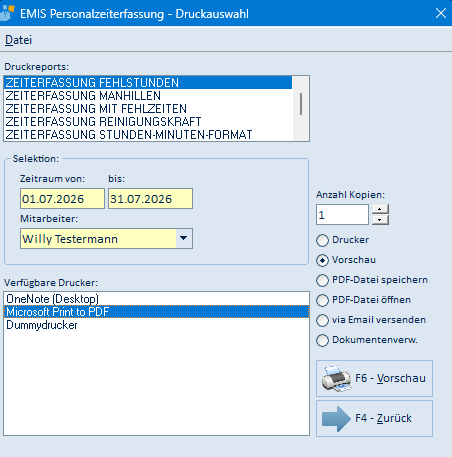Decrease Anzahl Kopien with the down arrow
Screen dimensions: 452x457
click(x=380, y=220)
